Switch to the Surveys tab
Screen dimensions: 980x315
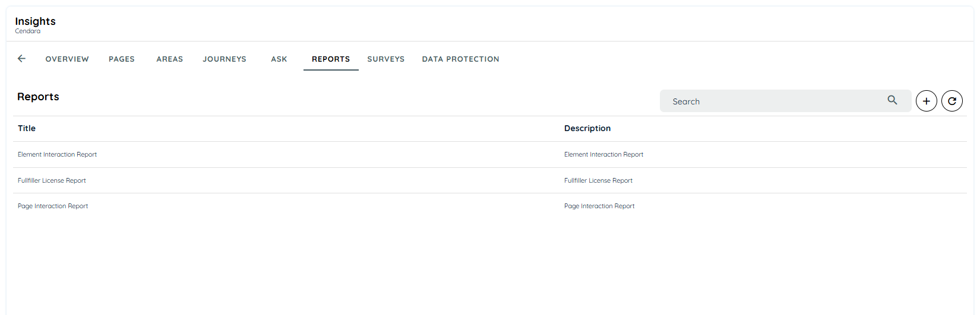pyautogui.click(x=386, y=59)
